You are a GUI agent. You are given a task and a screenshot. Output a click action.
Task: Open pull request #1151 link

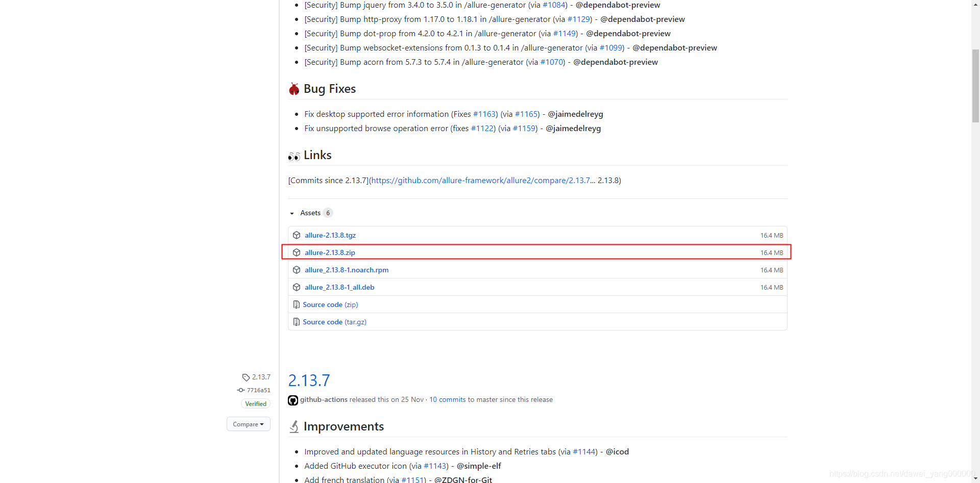412,479
